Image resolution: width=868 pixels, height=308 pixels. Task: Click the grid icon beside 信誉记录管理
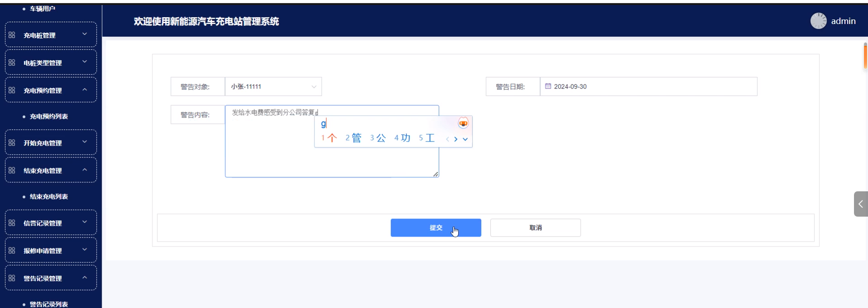12,223
